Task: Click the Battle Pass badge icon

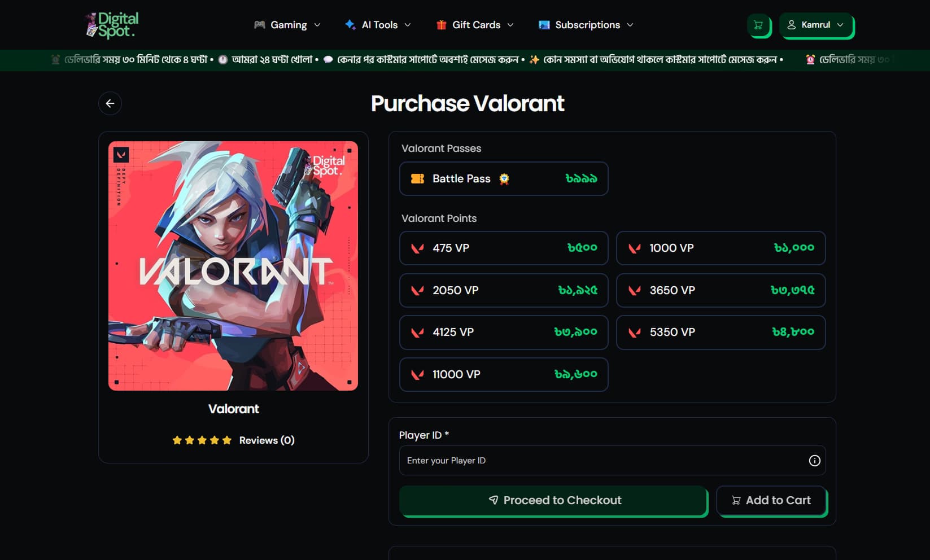Action: coord(504,179)
